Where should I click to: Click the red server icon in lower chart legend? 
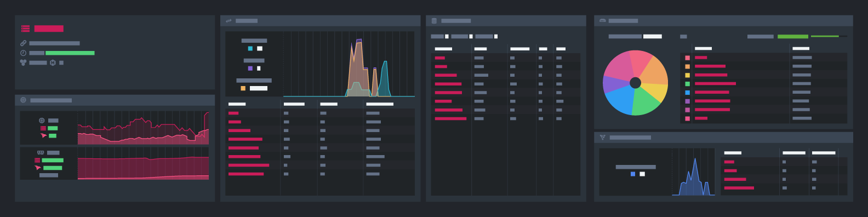tap(37, 161)
